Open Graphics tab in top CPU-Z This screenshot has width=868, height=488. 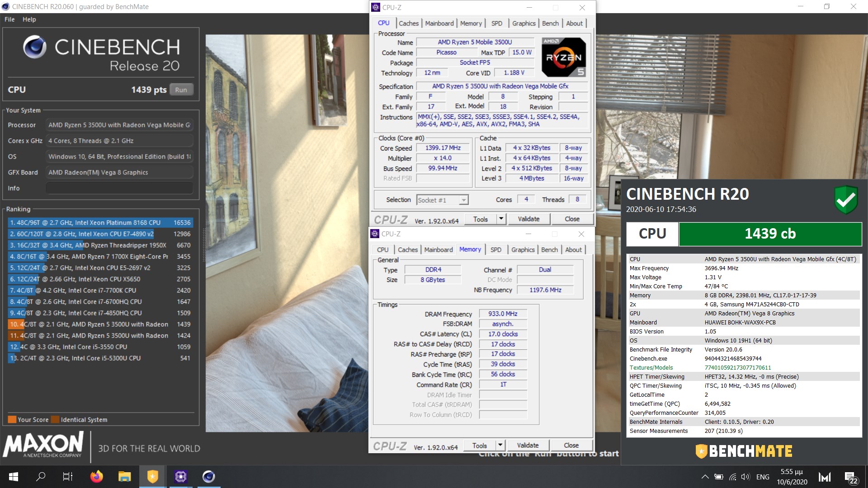coord(524,23)
